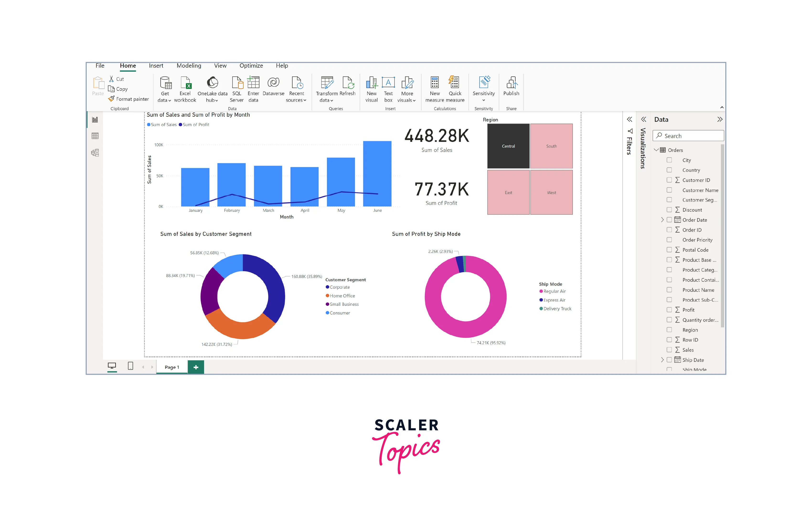Add a new report page
The image size is (812, 520).
point(196,367)
